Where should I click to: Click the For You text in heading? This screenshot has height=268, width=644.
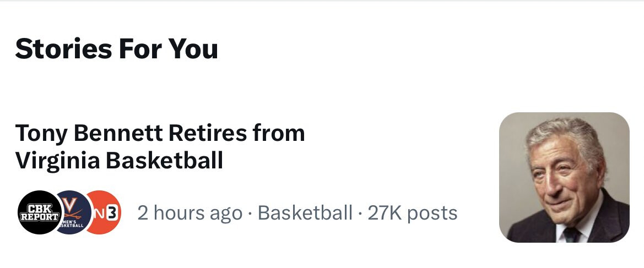tap(166, 48)
